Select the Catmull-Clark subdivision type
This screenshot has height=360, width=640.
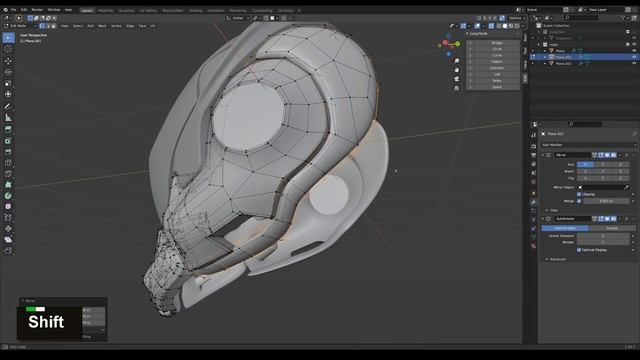coord(565,228)
